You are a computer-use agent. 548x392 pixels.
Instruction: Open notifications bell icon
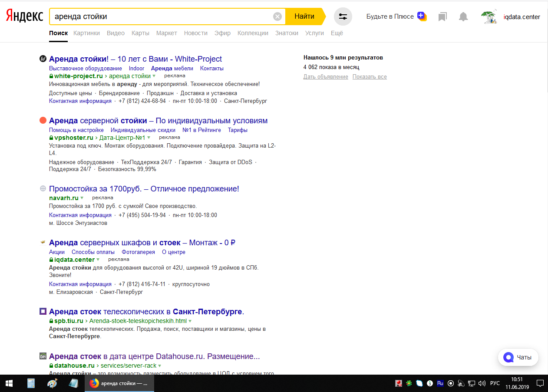[464, 17]
